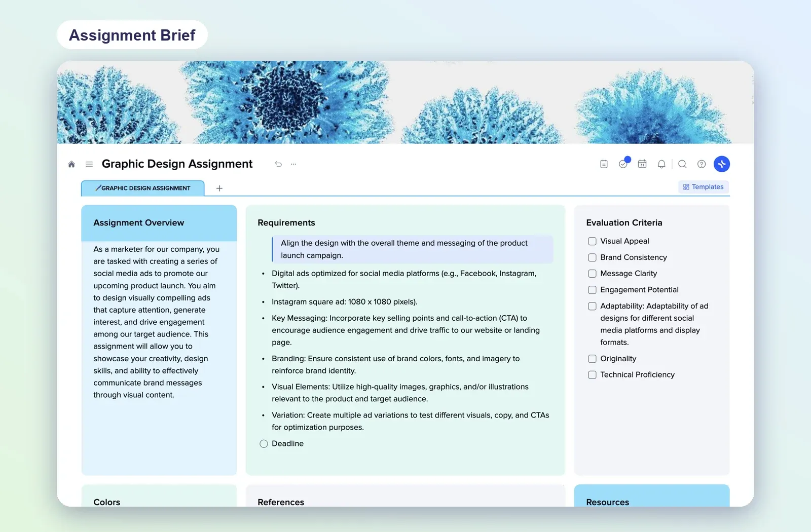
Task: Click the blue floral cover image
Action: pos(405,102)
